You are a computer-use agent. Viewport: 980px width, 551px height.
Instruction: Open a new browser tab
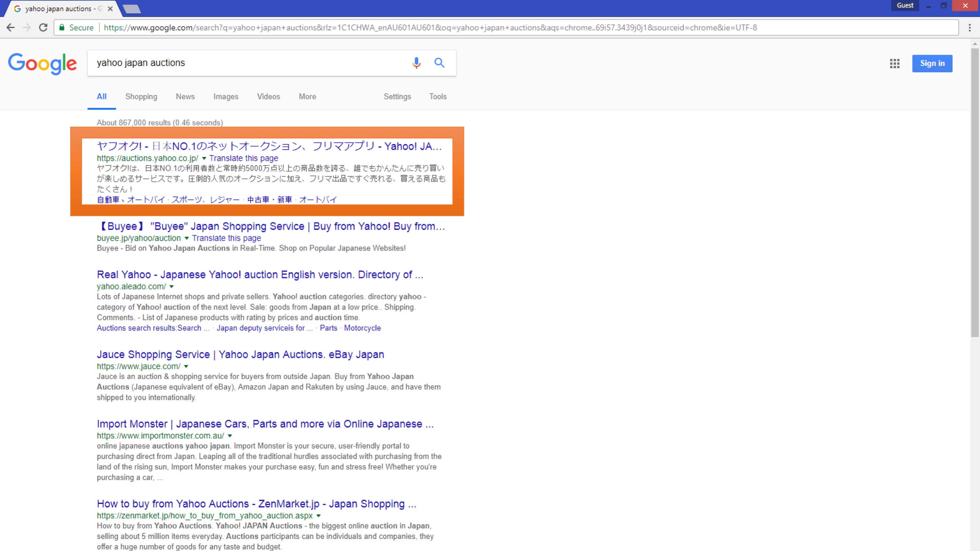click(132, 9)
